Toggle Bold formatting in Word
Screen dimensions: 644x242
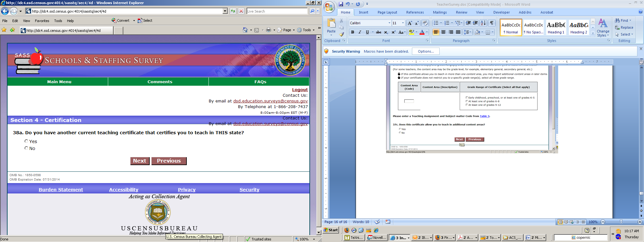click(353, 32)
